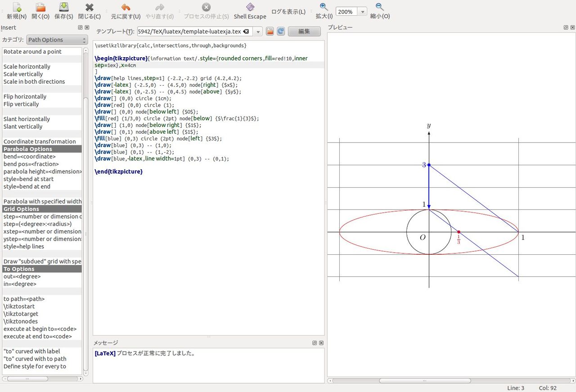The image size is (576, 392).
Task: Click the 'To Options' section header
Action: [42, 269]
